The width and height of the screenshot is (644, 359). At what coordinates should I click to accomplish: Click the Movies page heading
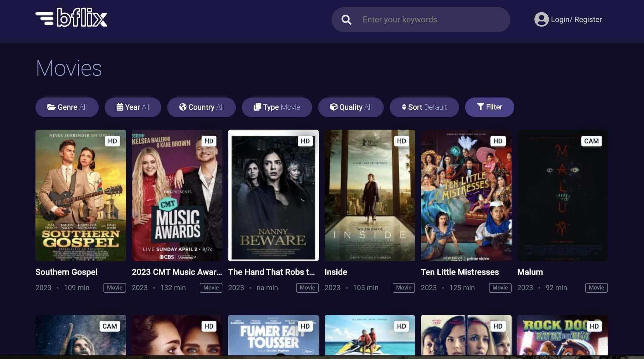click(69, 68)
